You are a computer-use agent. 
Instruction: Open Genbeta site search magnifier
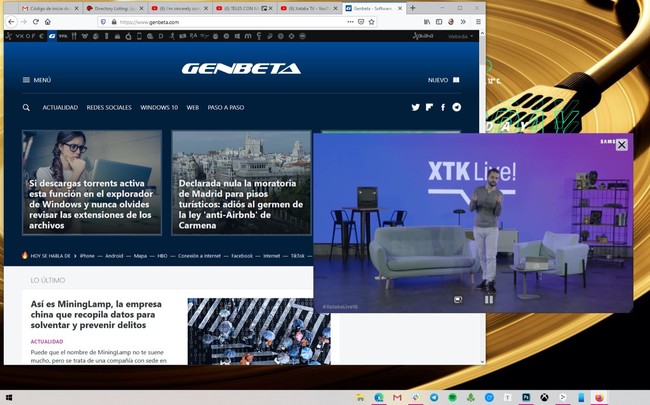tap(26, 108)
